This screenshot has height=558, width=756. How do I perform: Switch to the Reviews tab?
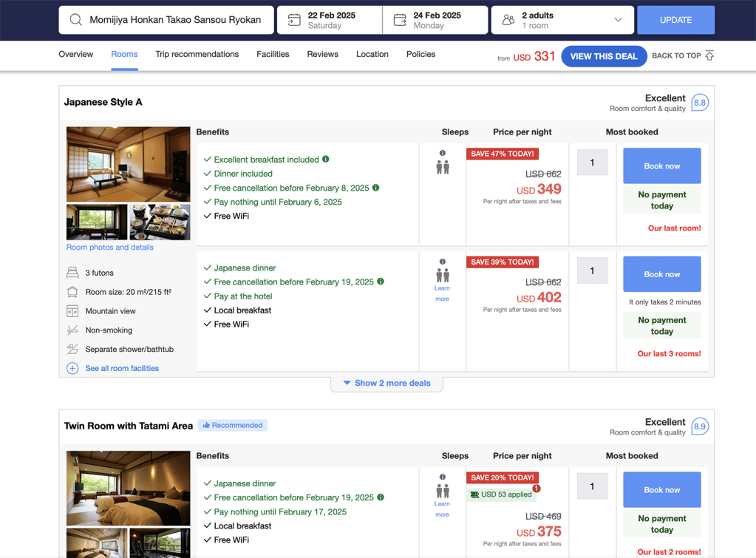pyautogui.click(x=322, y=54)
